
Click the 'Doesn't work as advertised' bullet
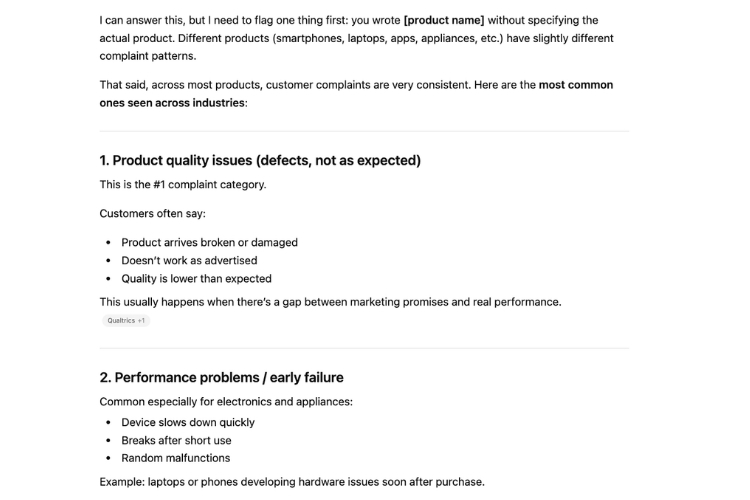tap(189, 260)
